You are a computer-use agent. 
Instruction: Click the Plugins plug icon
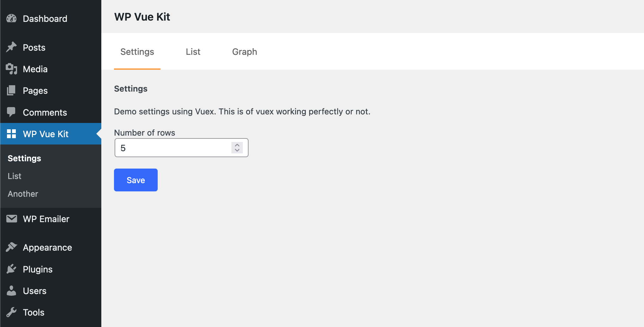[11, 269]
